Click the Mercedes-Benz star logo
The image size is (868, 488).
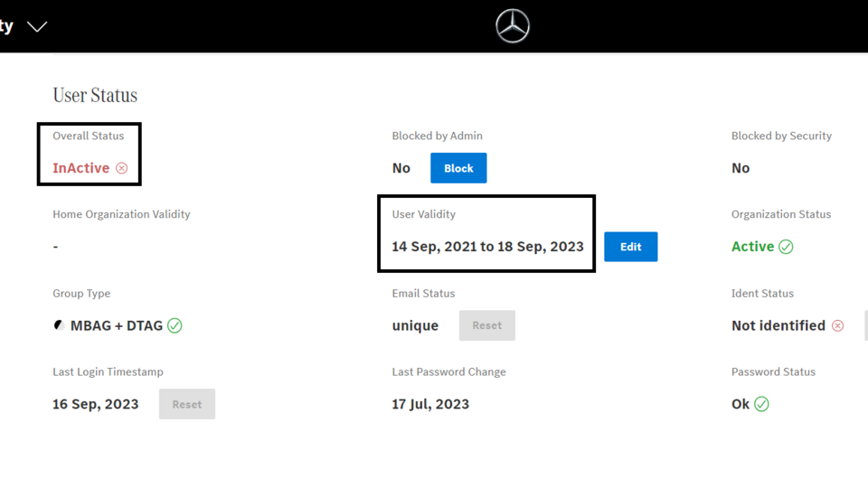pos(513,26)
